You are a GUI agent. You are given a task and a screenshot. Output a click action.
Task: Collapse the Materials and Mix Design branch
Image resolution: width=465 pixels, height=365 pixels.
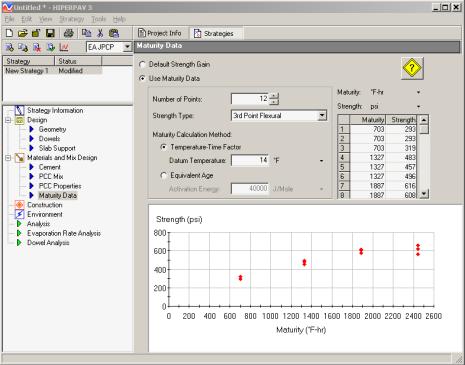(8, 158)
